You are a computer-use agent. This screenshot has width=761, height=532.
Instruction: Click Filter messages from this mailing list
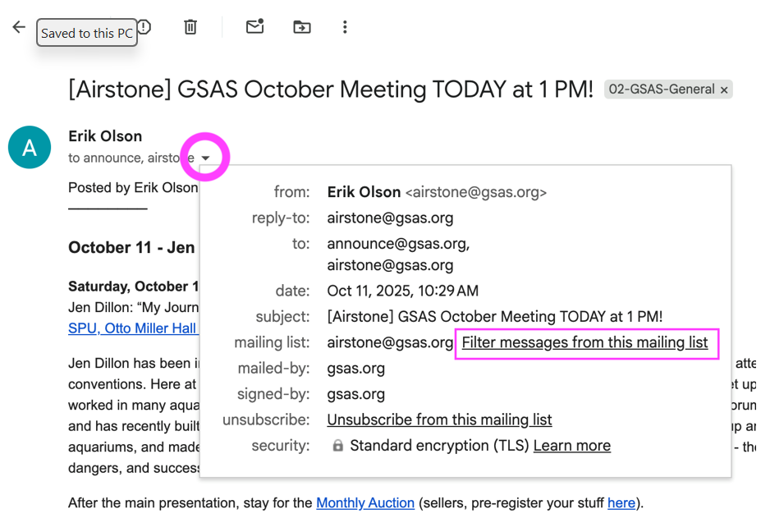[585, 342]
